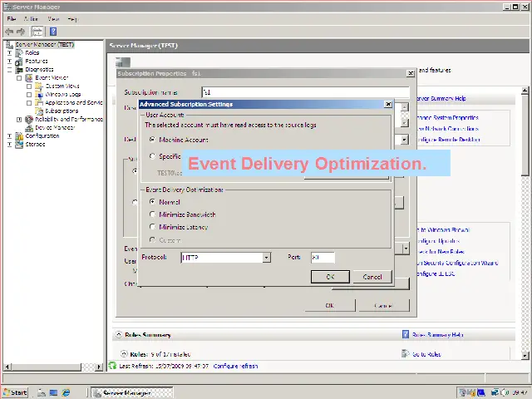Click the Port number input field
532x399 pixels.
322,258
